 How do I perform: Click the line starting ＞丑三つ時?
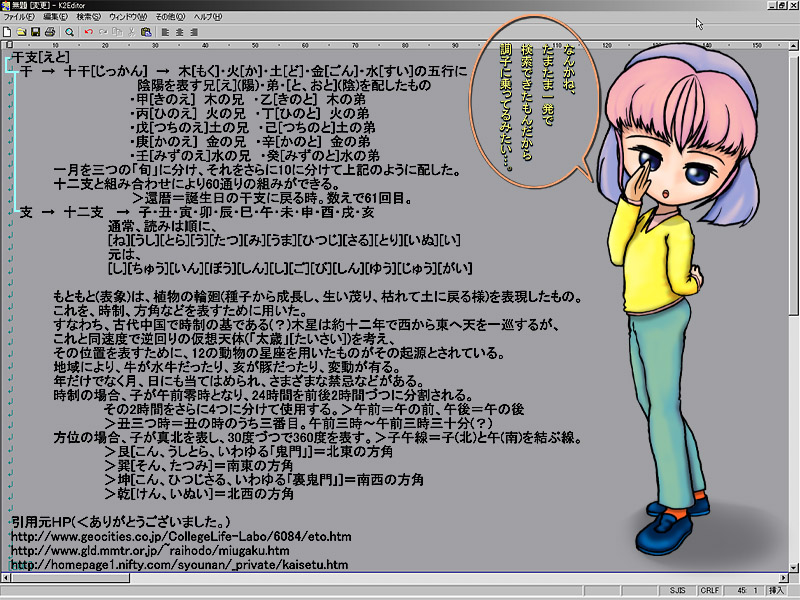[298, 423]
